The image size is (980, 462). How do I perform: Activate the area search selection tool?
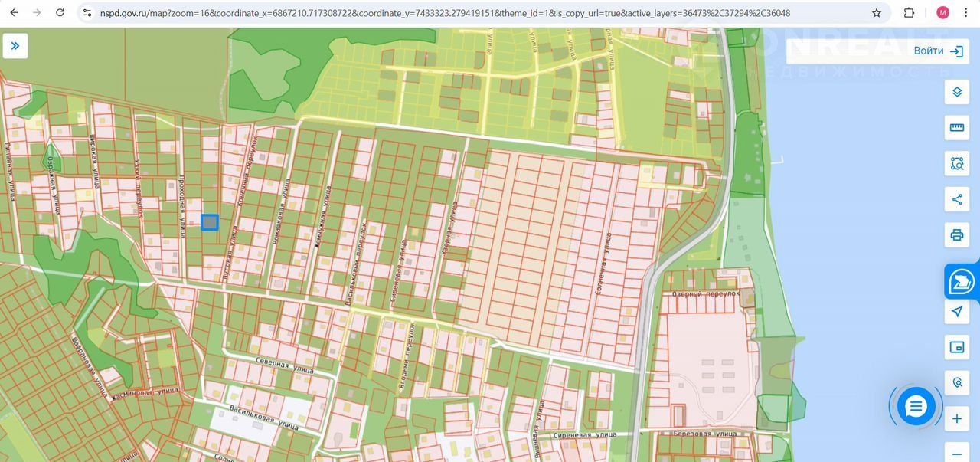956,163
